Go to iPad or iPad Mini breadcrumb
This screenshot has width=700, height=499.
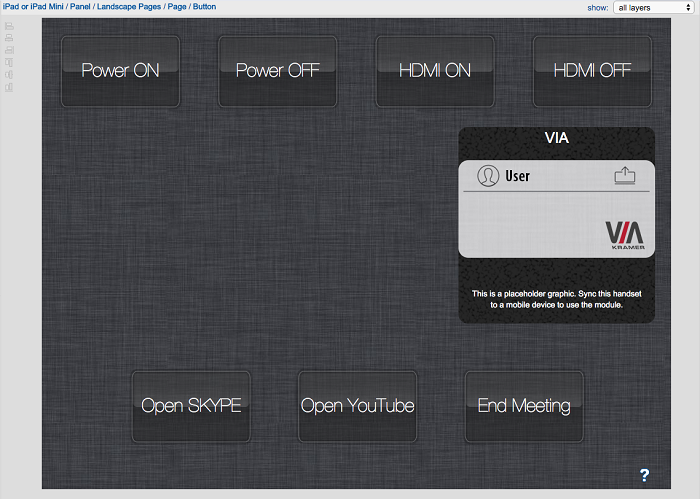tap(33, 7)
